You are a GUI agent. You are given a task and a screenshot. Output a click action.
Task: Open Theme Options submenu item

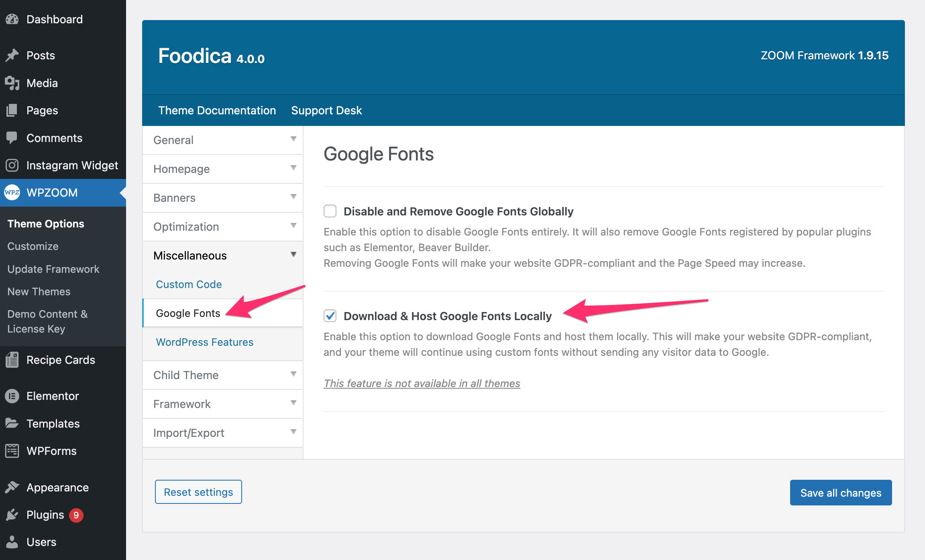tap(46, 224)
